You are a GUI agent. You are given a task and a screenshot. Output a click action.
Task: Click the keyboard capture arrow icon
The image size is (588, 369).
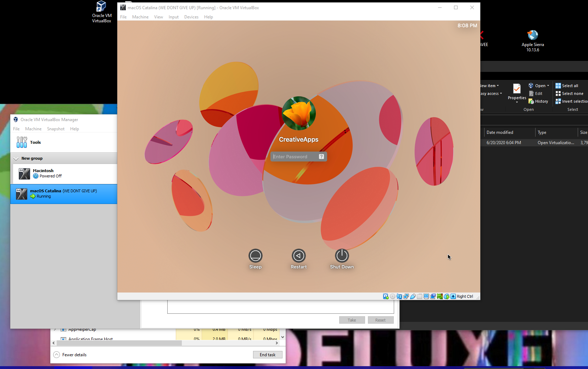pyautogui.click(x=453, y=296)
